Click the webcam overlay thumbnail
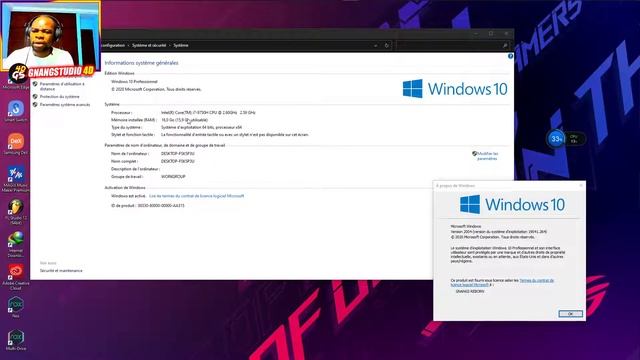Screen dimensions: 640x360 click(51, 35)
